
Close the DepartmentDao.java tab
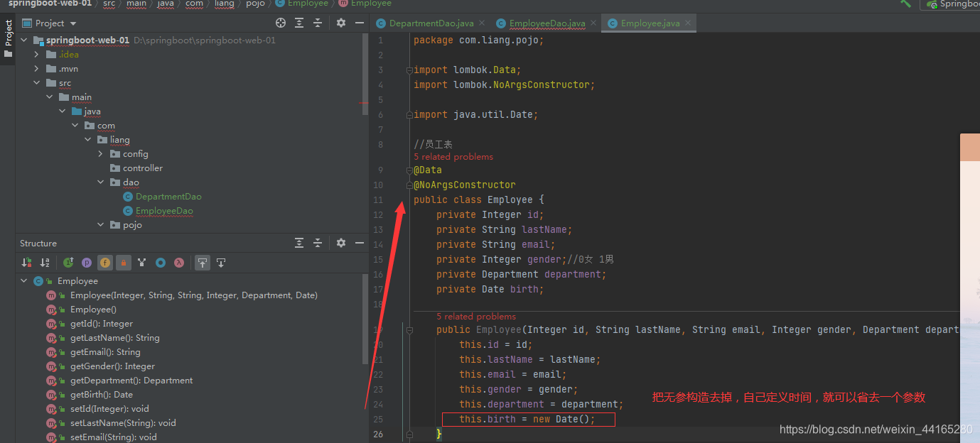482,23
